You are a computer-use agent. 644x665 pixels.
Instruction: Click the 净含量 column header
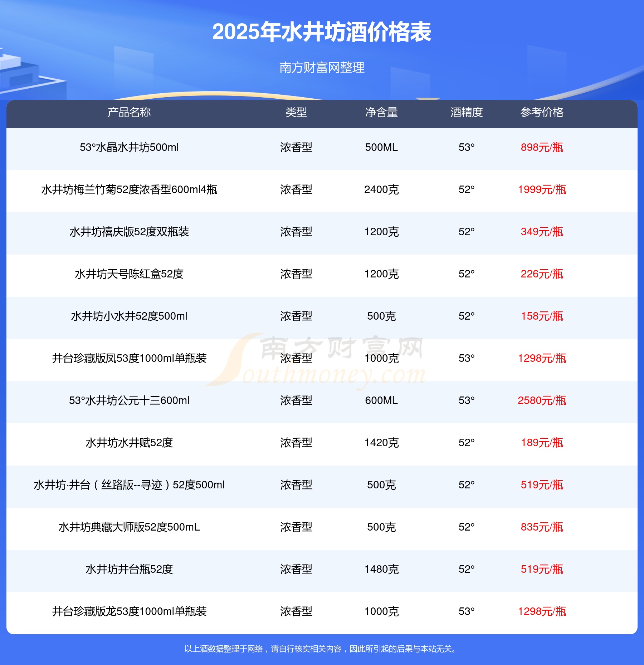click(381, 112)
